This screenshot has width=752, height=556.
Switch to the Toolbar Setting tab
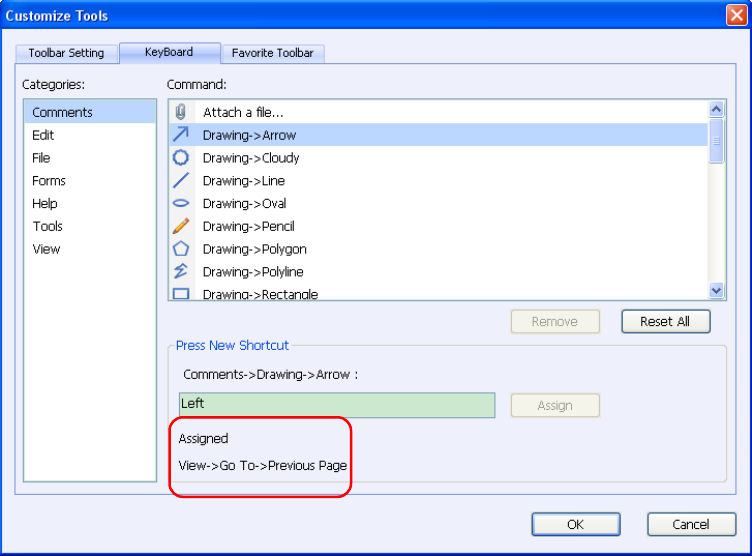(x=66, y=53)
